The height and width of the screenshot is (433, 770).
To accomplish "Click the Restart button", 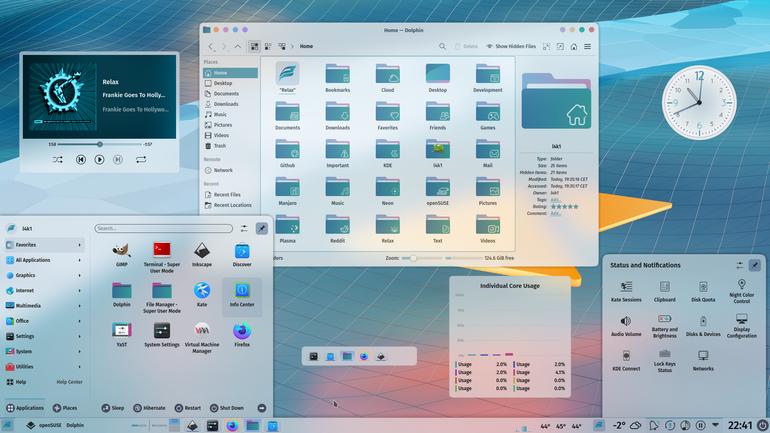I will (188, 408).
